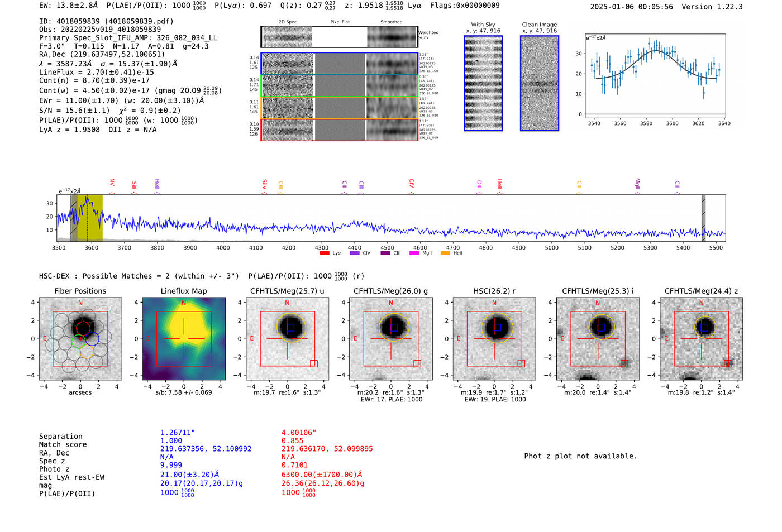Click the blue fiber circle in Fiber Positions
782x532 pixels.
pyautogui.click(x=92, y=338)
